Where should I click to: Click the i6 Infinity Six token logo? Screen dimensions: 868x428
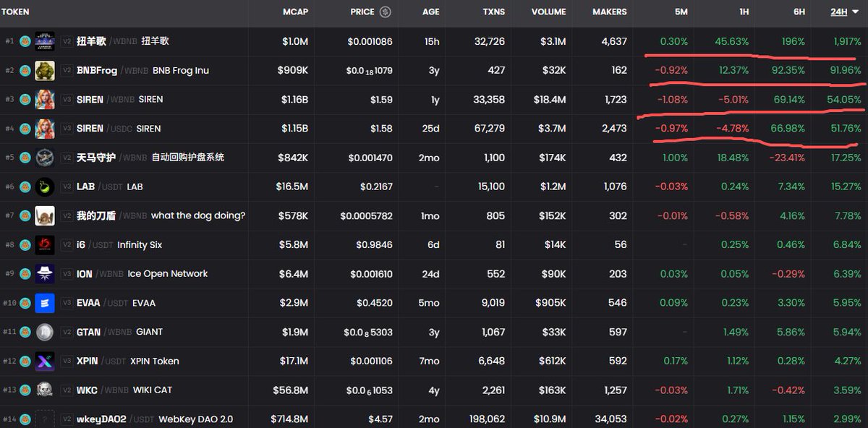[x=45, y=244]
